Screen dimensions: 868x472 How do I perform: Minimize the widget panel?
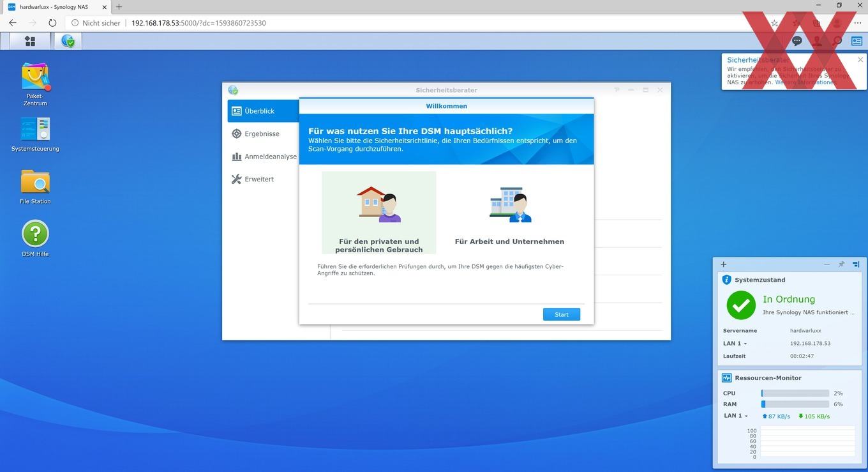(x=827, y=264)
